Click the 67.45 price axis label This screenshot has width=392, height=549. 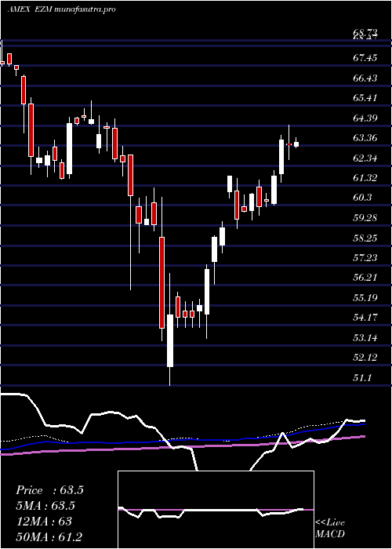[365, 58]
